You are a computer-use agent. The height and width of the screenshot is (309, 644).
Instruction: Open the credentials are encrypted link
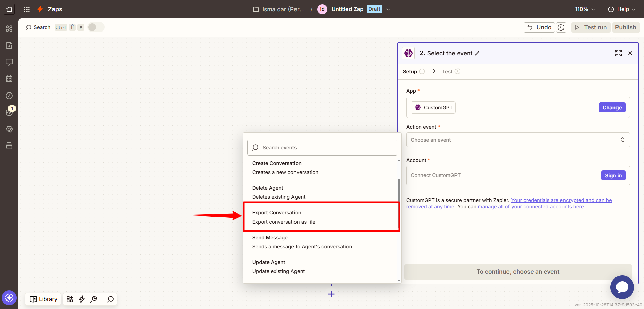coord(509,203)
